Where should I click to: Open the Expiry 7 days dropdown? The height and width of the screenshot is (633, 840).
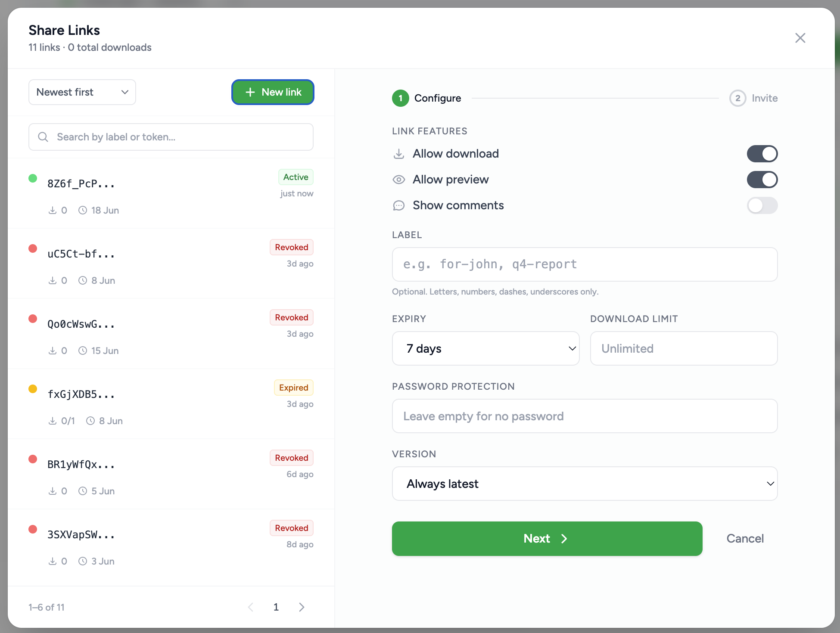click(x=485, y=348)
